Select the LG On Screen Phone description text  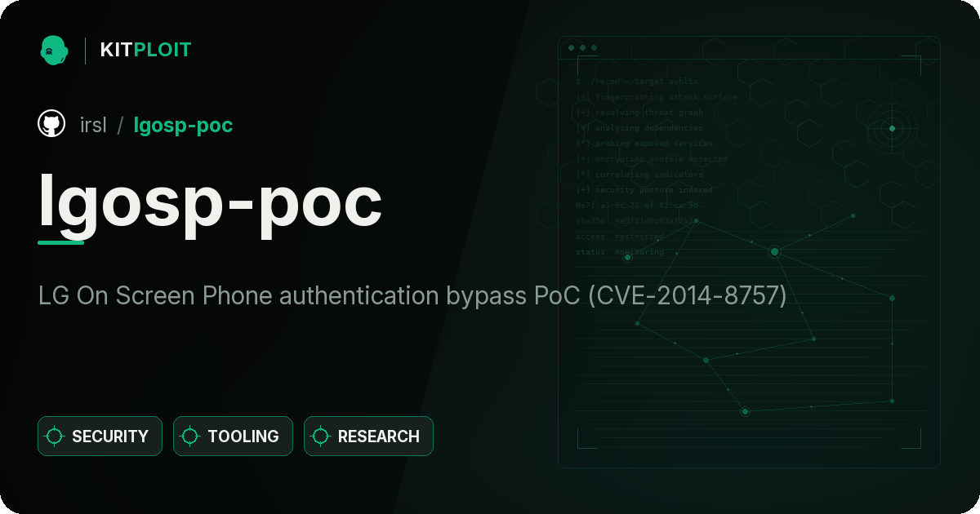coord(412,295)
